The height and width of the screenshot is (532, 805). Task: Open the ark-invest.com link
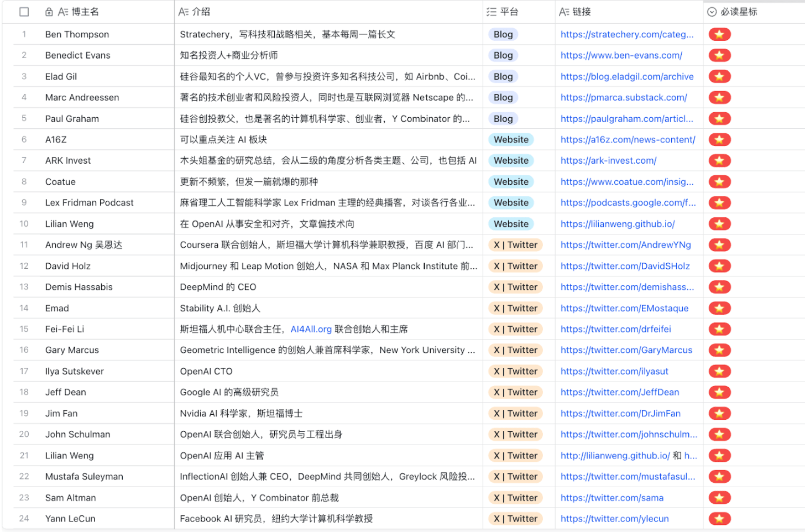[x=609, y=160]
